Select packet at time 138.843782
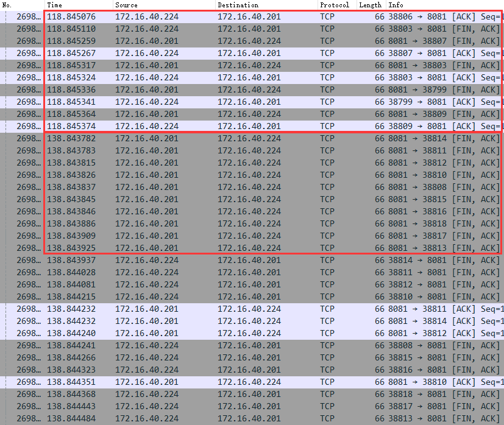Image resolution: width=504 pixels, height=425 pixels. click(x=252, y=138)
